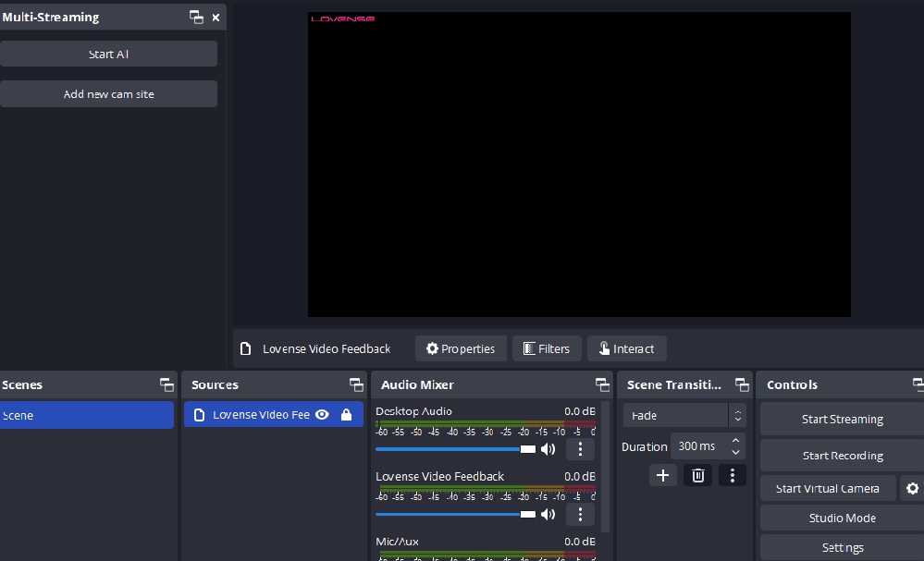Open the source Filters
924x561 pixels.
[547, 348]
